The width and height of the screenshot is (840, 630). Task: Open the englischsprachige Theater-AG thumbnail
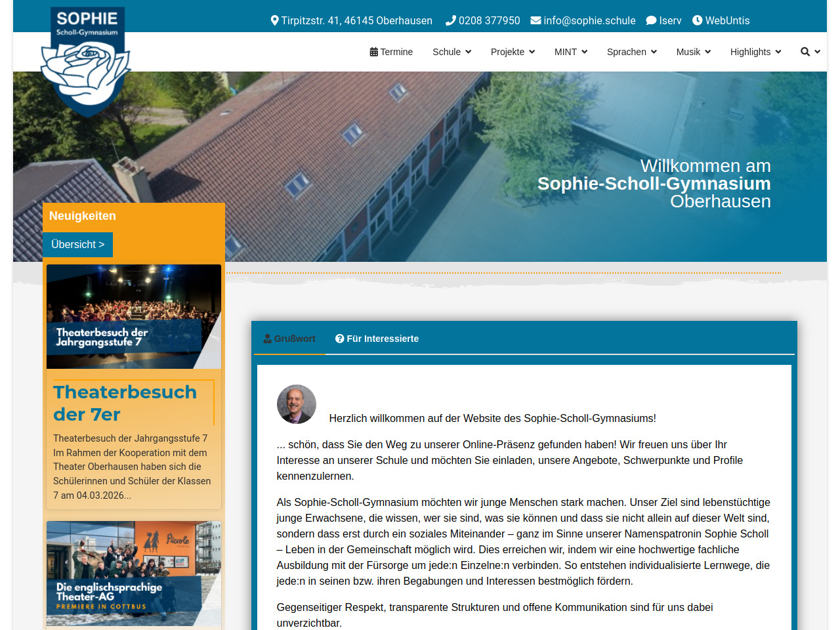pyautogui.click(x=134, y=573)
